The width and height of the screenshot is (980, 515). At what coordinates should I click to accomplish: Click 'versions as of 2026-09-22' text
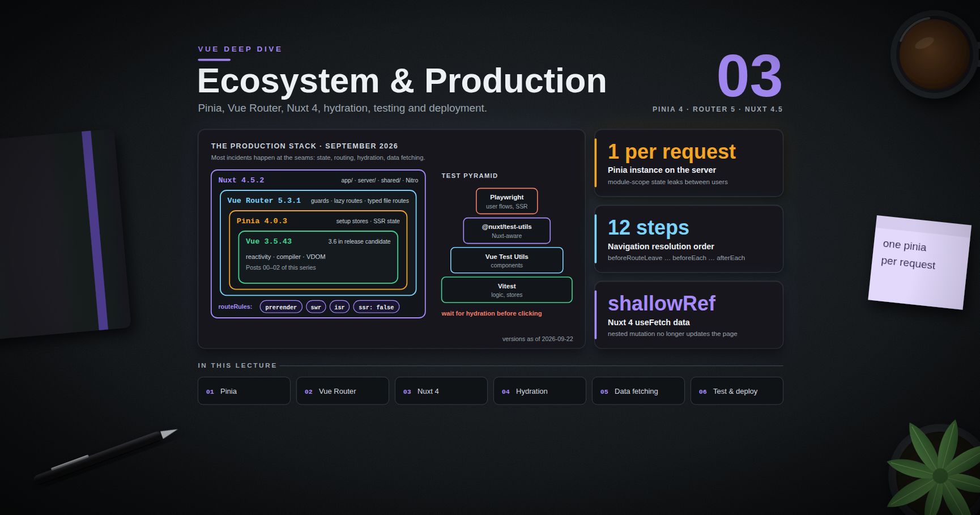click(538, 339)
